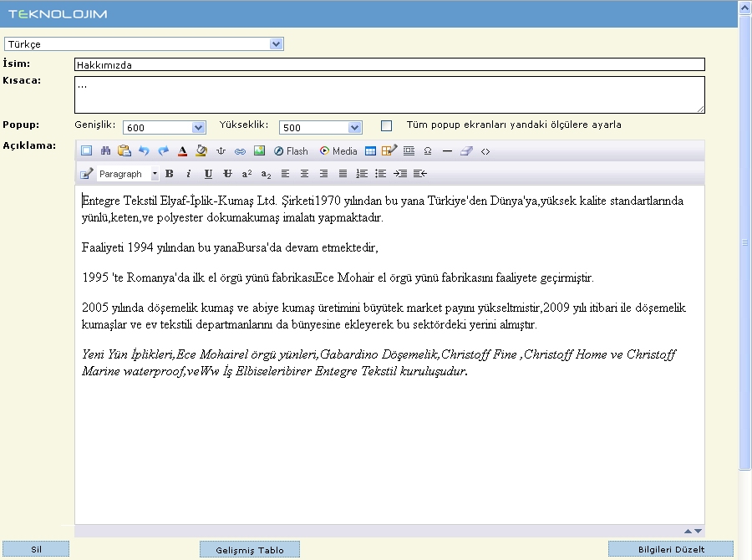The width and height of the screenshot is (752, 560).
Task: Insert a table using the grid icon
Action: pos(370,151)
